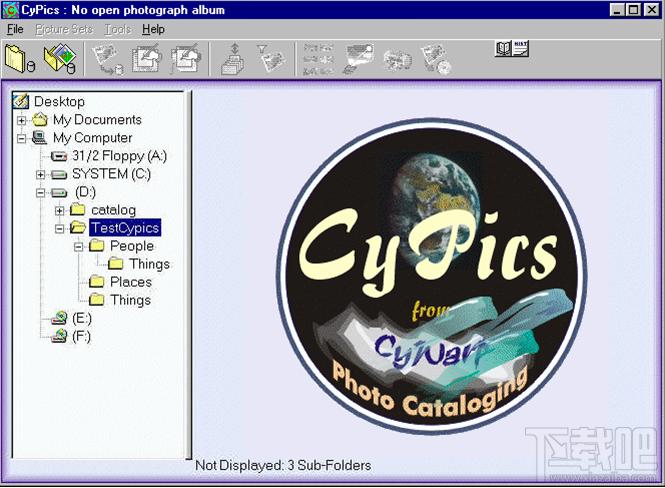Close the CyPics window
The width and height of the screenshot is (665, 488).
tap(652, 10)
